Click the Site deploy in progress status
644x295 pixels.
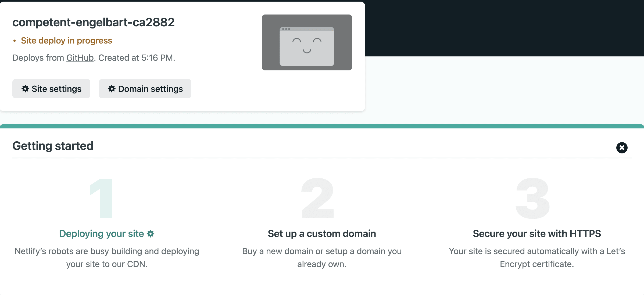pyautogui.click(x=66, y=41)
